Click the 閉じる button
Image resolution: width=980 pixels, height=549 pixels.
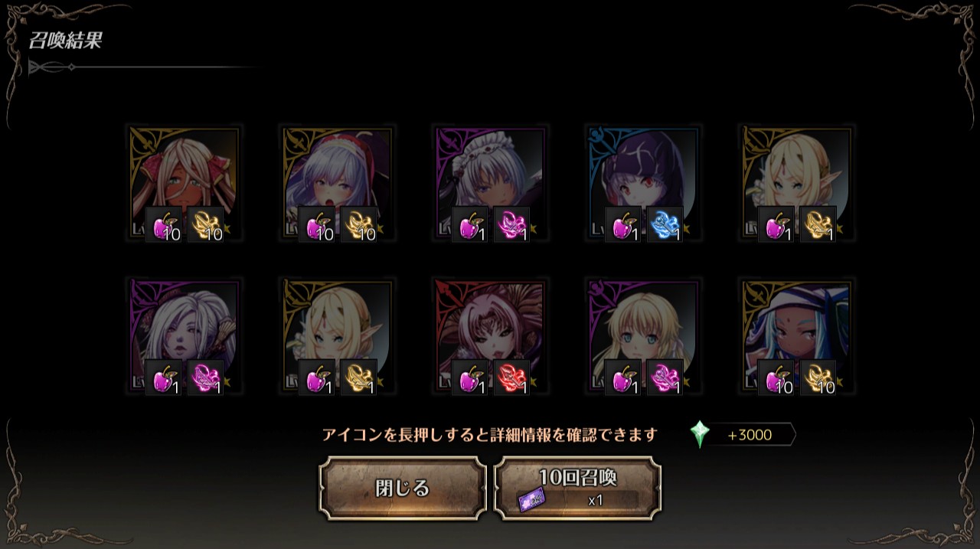point(403,489)
